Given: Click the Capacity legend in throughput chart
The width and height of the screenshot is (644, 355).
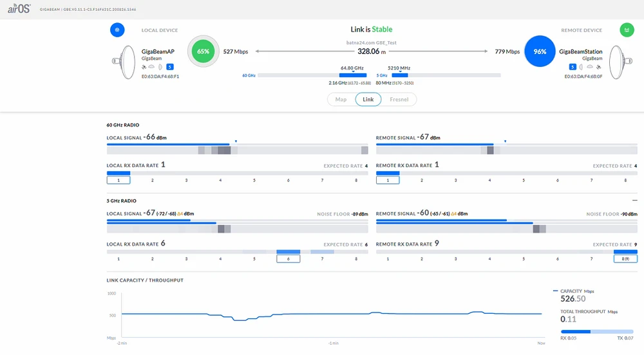Looking at the screenshot, I should click(x=572, y=291).
